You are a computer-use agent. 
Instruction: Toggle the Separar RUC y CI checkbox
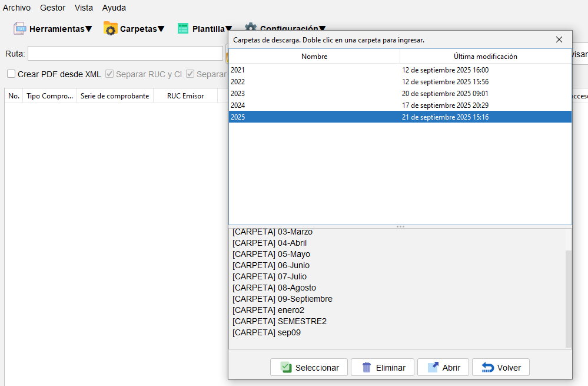click(109, 74)
